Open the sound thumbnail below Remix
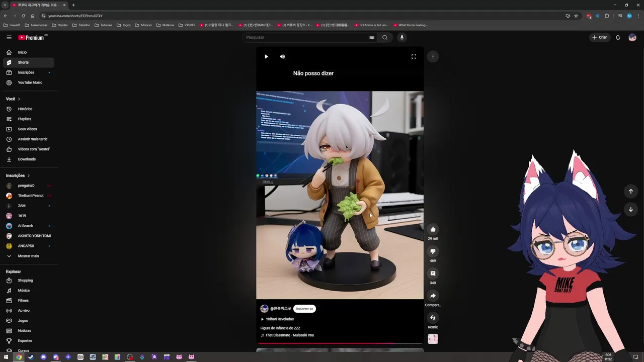The width and height of the screenshot is (644, 362). click(x=433, y=339)
